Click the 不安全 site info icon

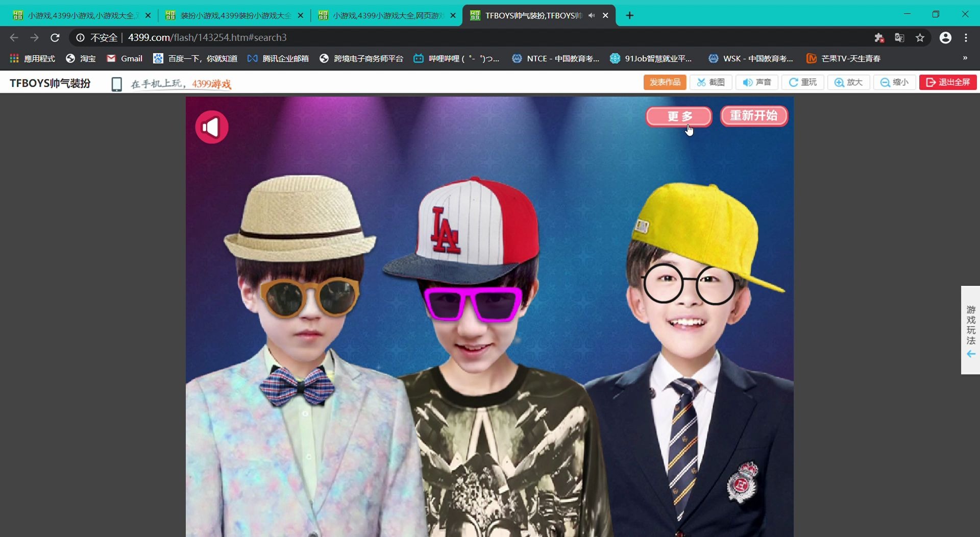point(80,37)
